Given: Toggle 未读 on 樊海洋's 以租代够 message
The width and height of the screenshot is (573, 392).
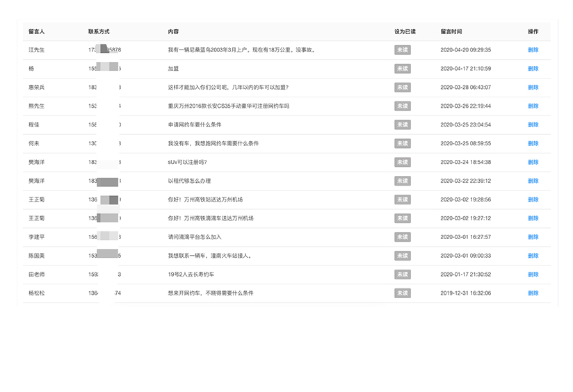Looking at the screenshot, I should point(402,181).
